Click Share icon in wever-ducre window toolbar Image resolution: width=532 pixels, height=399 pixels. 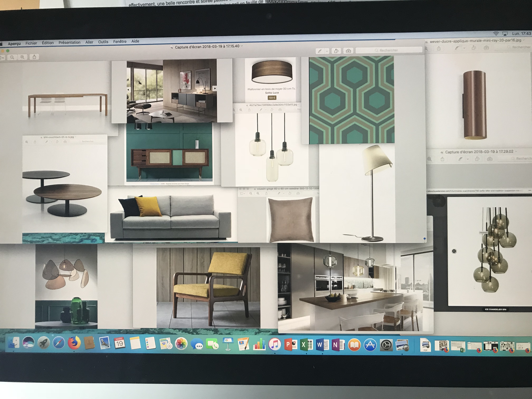(x=439, y=48)
